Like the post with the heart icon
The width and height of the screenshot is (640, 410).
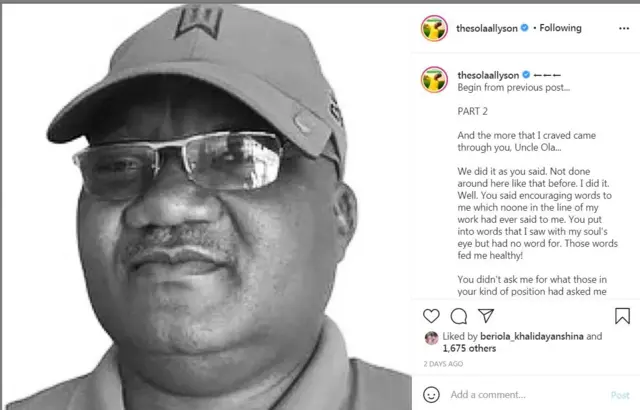click(431, 316)
